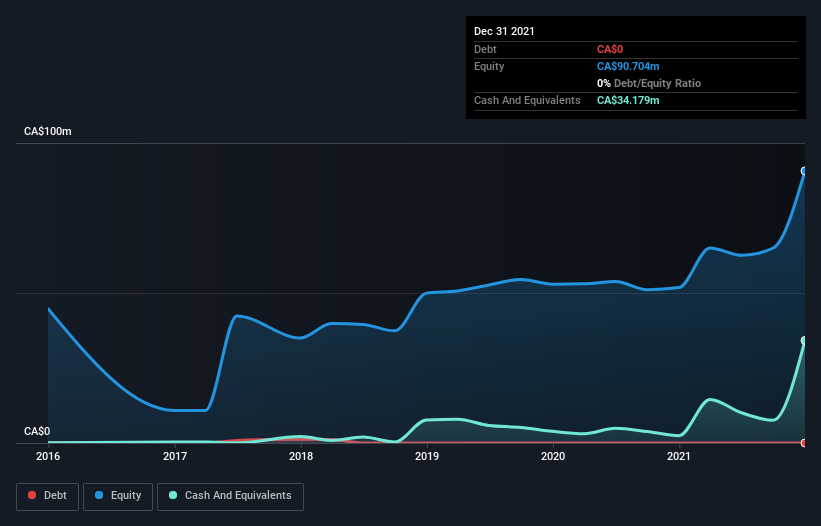
Task: Toggle the Equity series legend button
Action: [x=118, y=496]
